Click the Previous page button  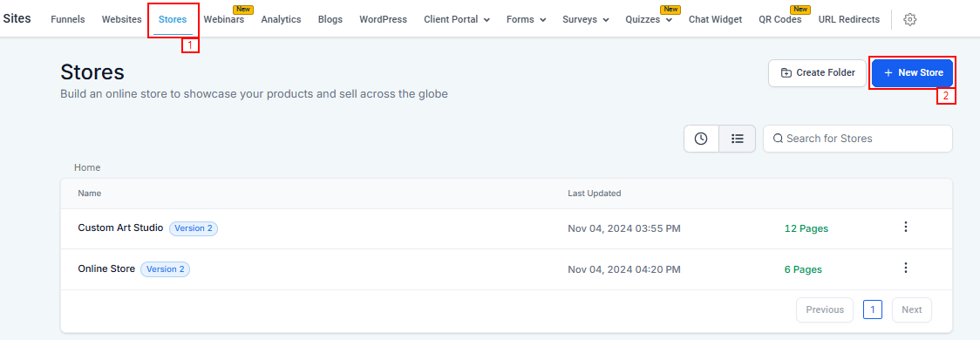[x=825, y=310]
